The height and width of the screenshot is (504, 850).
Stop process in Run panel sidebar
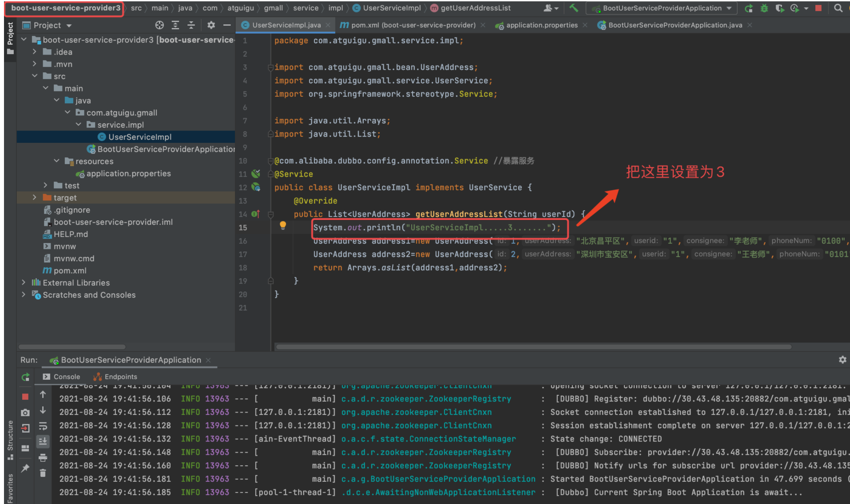coord(25,397)
